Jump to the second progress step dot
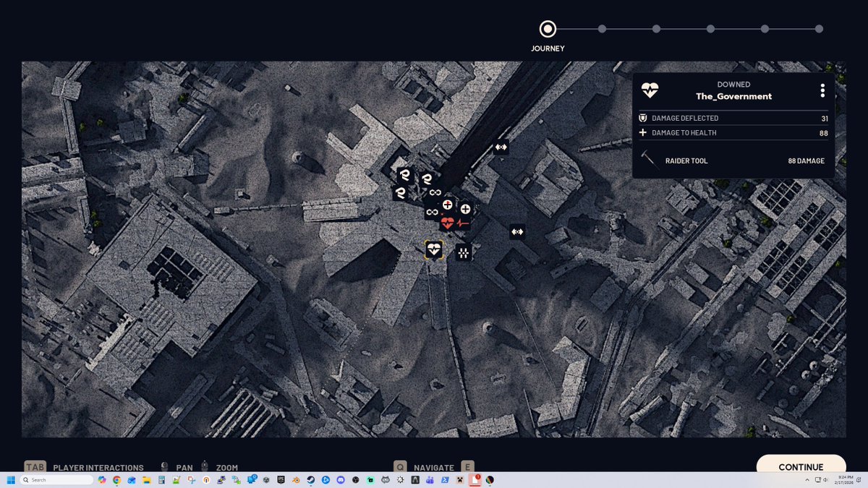The width and height of the screenshot is (868, 488). point(602,29)
